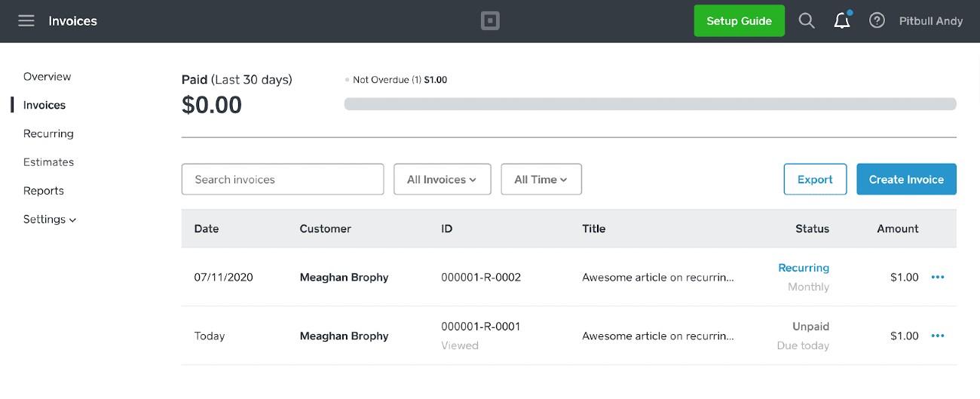Open Estimates in the sidebar
980x399 pixels.
click(x=48, y=162)
